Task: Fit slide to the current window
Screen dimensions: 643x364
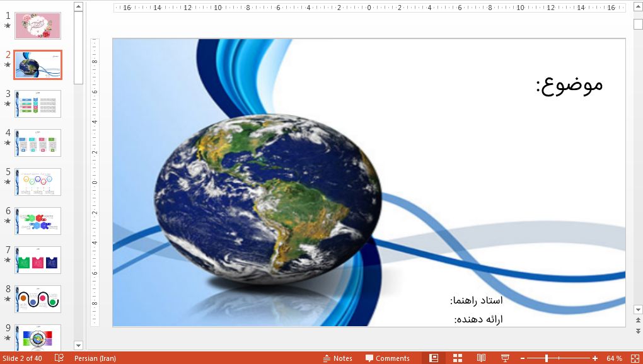Action: (x=636, y=358)
